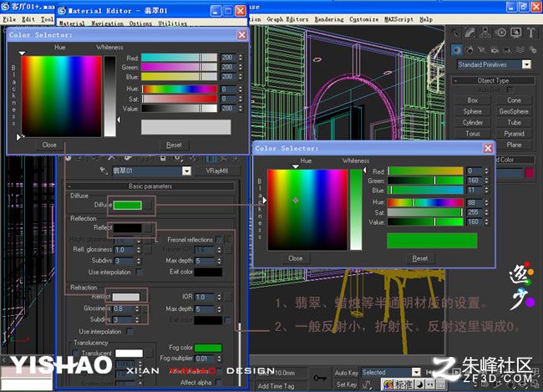The height and width of the screenshot is (392, 543).
Task: Click the GeoSphere object type button
Action: 514,111
